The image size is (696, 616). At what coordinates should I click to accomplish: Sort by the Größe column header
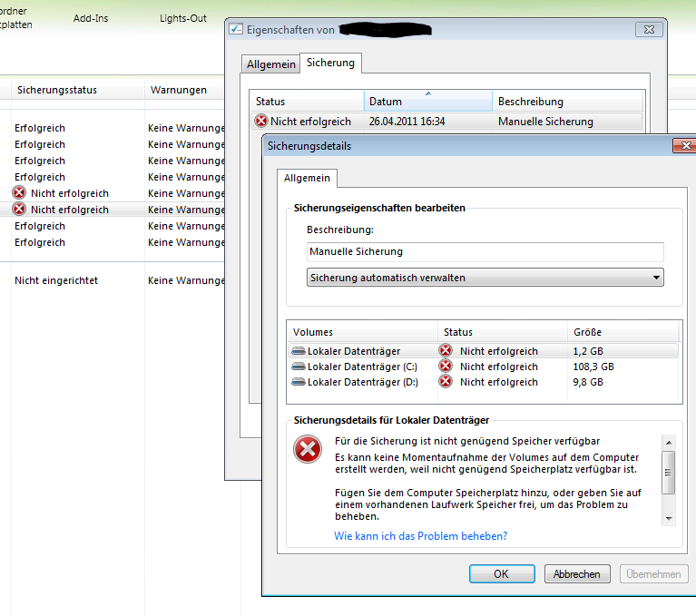pos(623,332)
